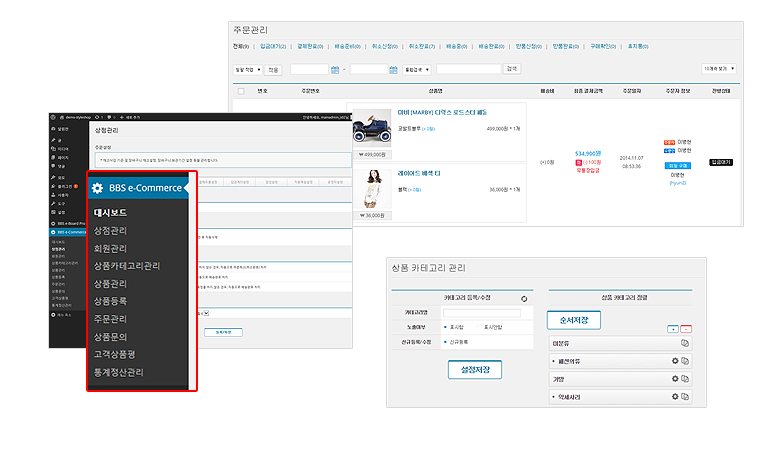Click the plugins icon with orange badge
Screen dimensions: 760x454
(x=53, y=187)
